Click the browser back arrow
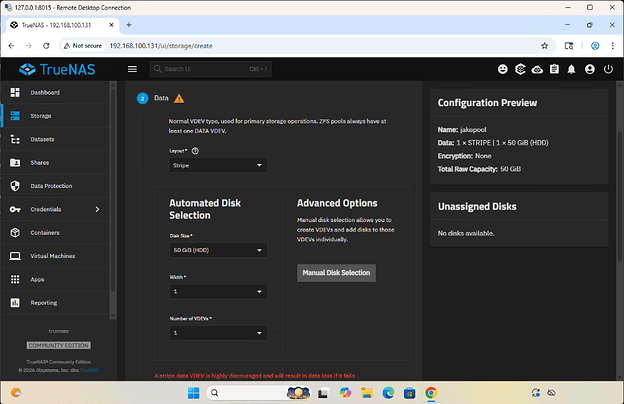This screenshot has height=404, width=624. point(11,46)
